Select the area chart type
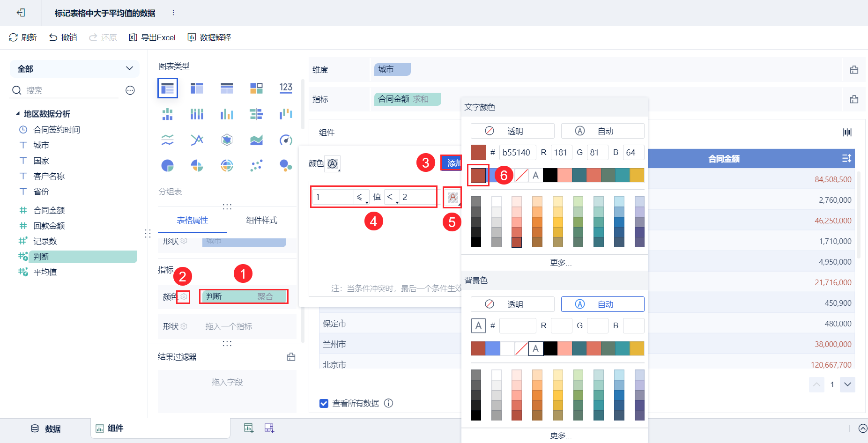 (x=256, y=140)
